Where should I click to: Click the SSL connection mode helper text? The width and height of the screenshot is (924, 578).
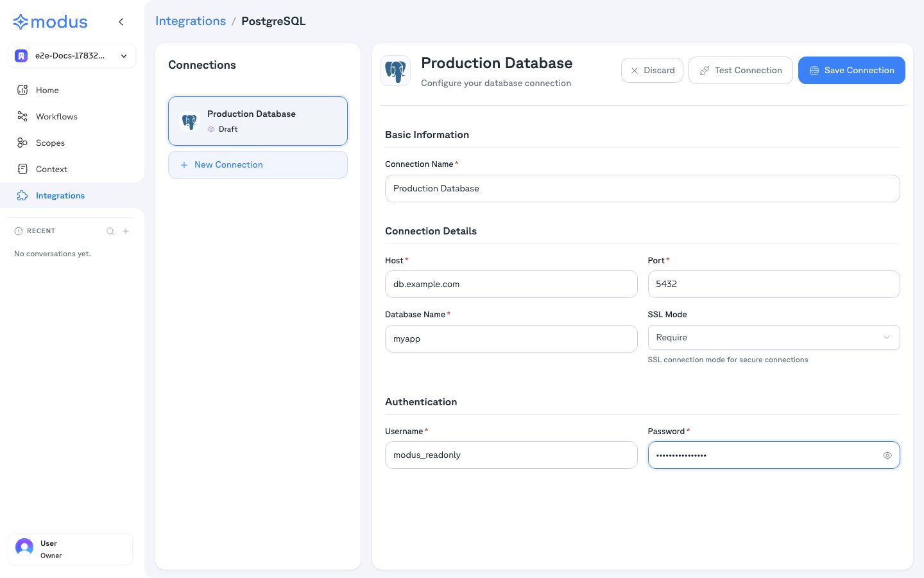click(x=728, y=360)
